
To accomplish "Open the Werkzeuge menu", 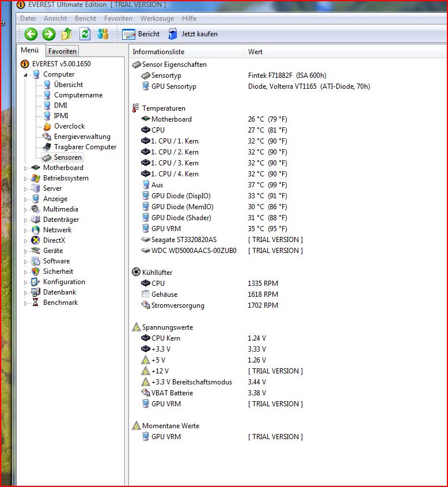I will coord(157,18).
